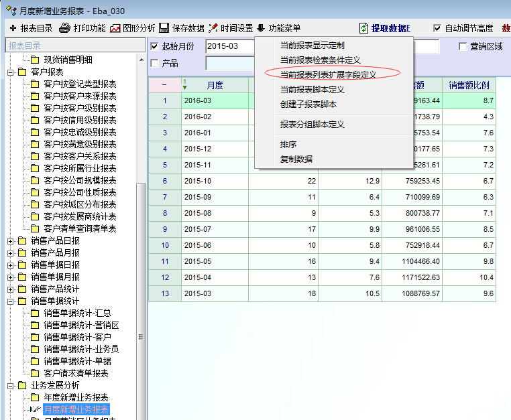Click the 提取数据 refresh icon

tap(364, 28)
